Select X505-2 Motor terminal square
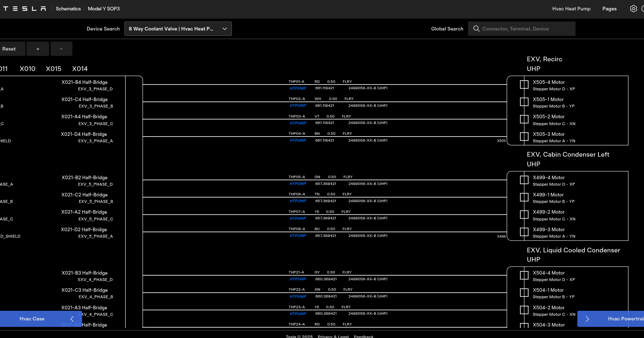 [x=524, y=119]
